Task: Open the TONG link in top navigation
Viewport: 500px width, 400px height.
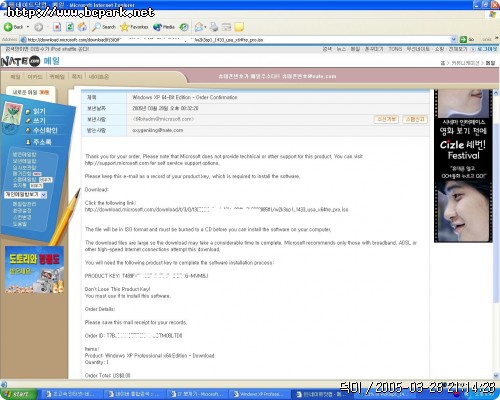Action: point(395,49)
